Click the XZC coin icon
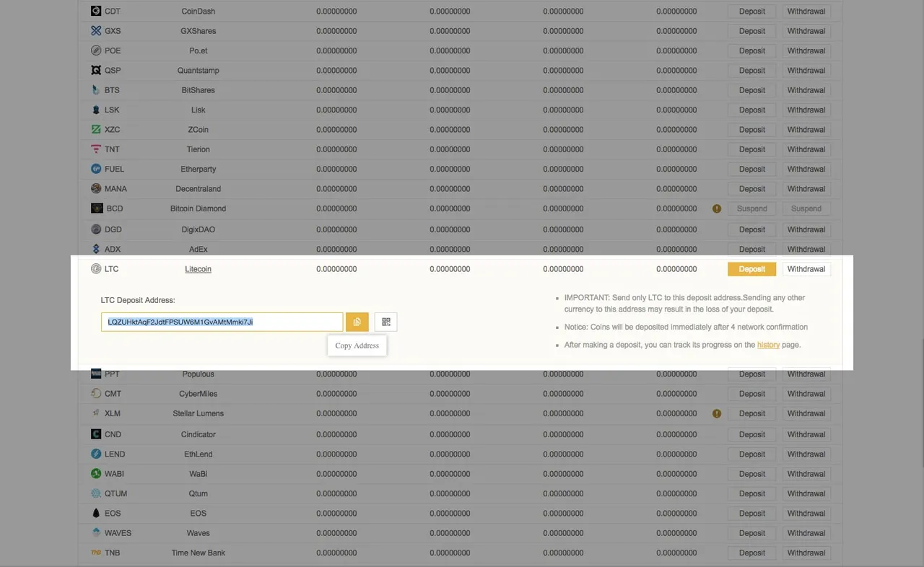This screenshot has height=567, width=924. [96, 129]
